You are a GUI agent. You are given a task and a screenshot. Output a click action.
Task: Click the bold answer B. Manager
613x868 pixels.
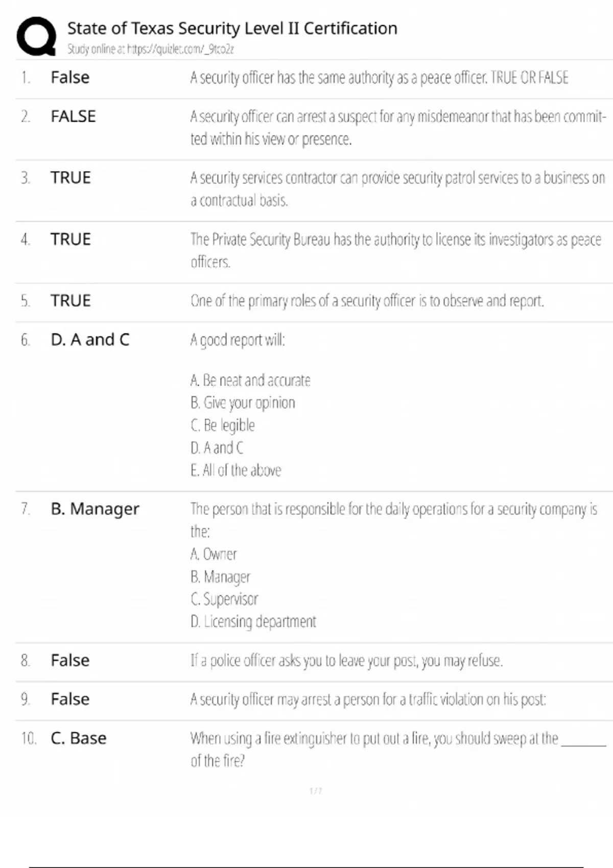[95, 509]
